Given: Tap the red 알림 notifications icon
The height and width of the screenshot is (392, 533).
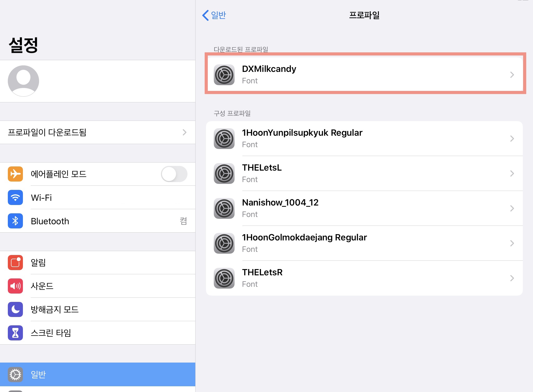Looking at the screenshot, I should pyautogui.click(x=15, y=263).
